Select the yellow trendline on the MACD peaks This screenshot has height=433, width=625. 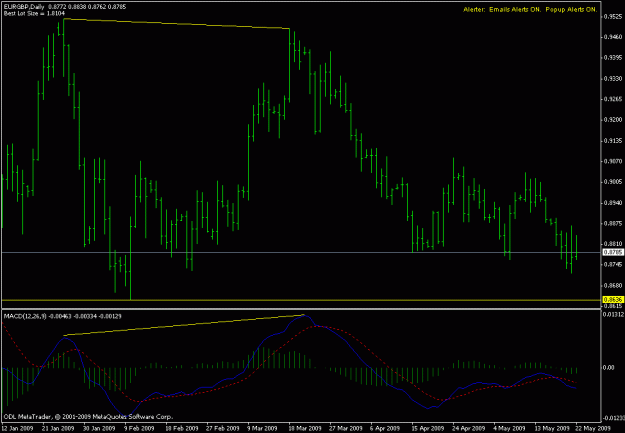pos(183,325)
